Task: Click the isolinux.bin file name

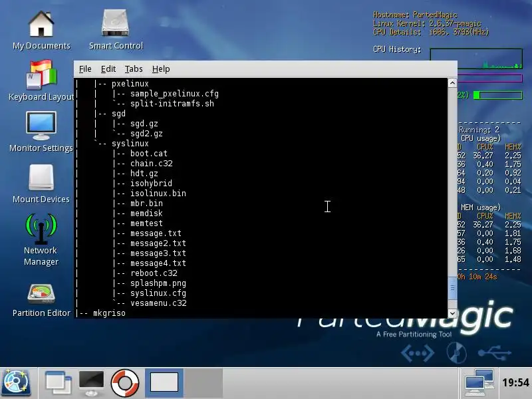Action: tap(158, 194)
